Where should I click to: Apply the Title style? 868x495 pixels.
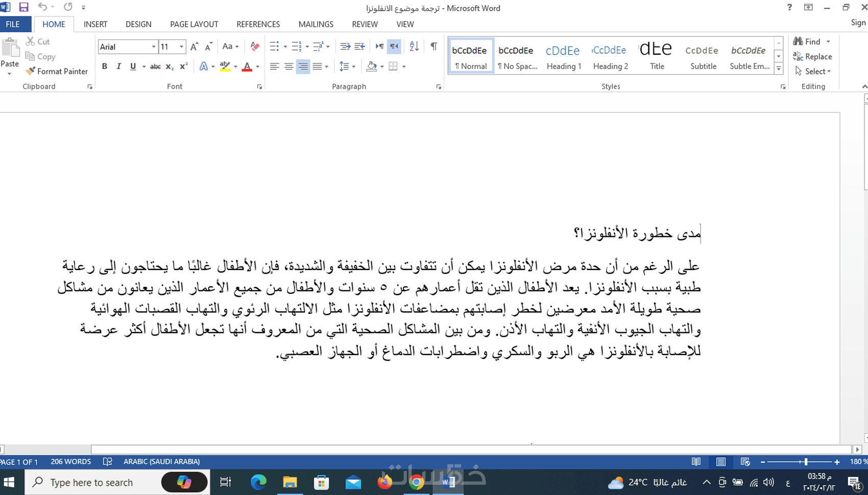[657, 56]
